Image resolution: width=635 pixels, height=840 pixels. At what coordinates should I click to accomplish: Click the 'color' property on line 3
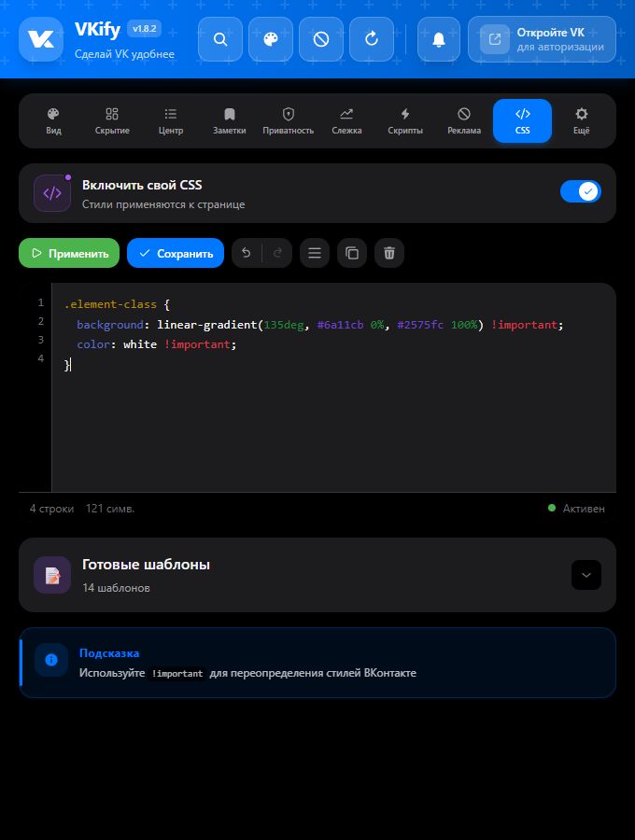(93, 344)
